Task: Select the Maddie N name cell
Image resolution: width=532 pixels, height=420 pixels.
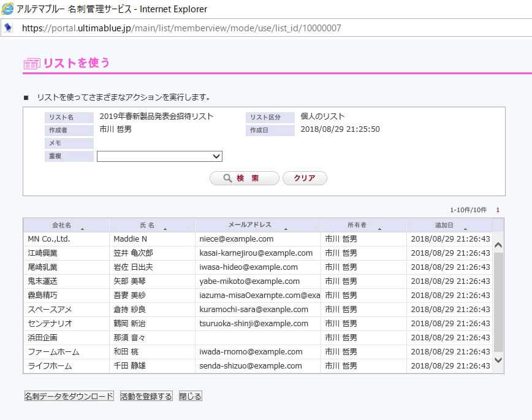Action: click(x=152, y=239)
